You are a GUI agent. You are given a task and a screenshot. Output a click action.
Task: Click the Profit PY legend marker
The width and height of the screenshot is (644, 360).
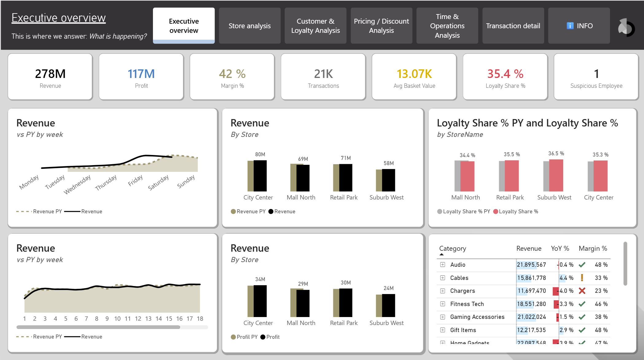(233, 337)
